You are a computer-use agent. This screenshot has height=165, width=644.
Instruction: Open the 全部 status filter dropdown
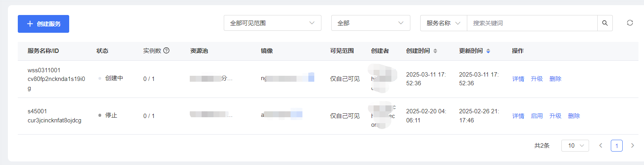click(x=370, y=23)
